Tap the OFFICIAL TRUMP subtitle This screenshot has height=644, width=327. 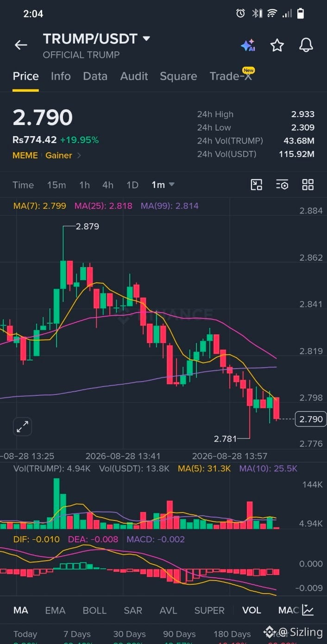[x=81, y=55]
